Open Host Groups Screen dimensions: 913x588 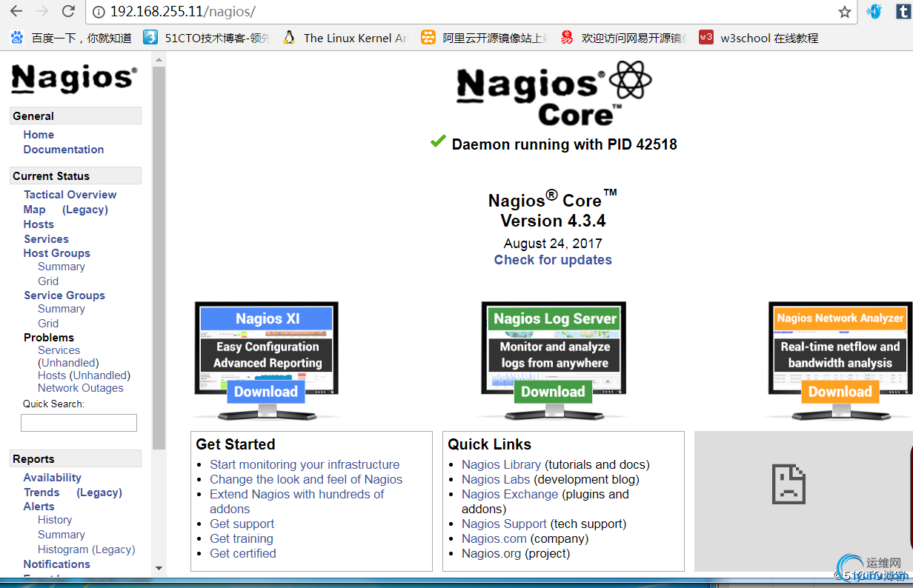point(56,253)
